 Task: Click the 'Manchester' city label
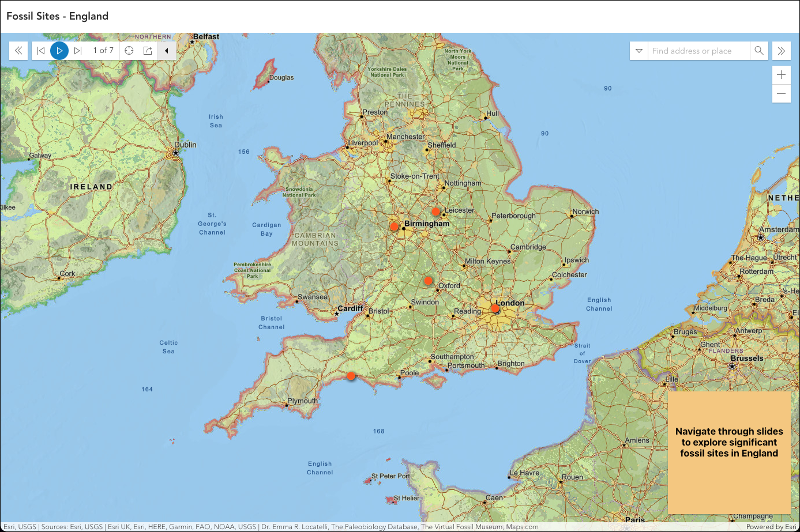tap(405, 137)
